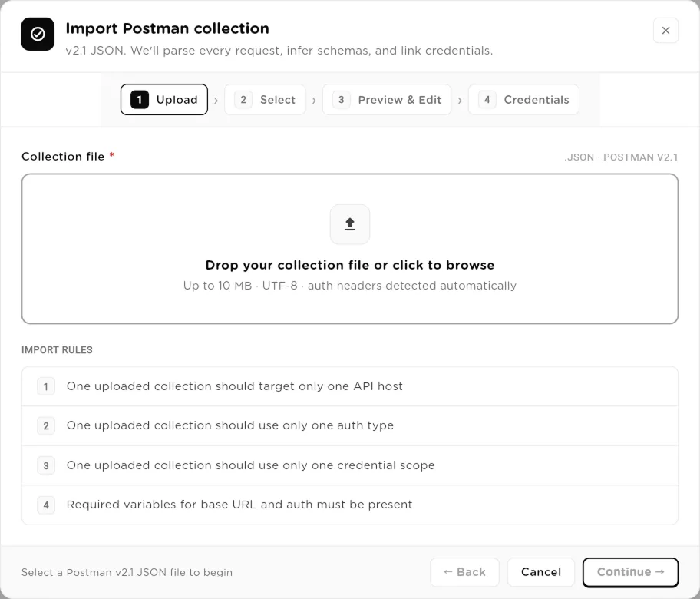Click 'Up to 10 MB · UTF-8' hint text
Image resolution: width=700 pixels, height=599 pixels.
350,286
